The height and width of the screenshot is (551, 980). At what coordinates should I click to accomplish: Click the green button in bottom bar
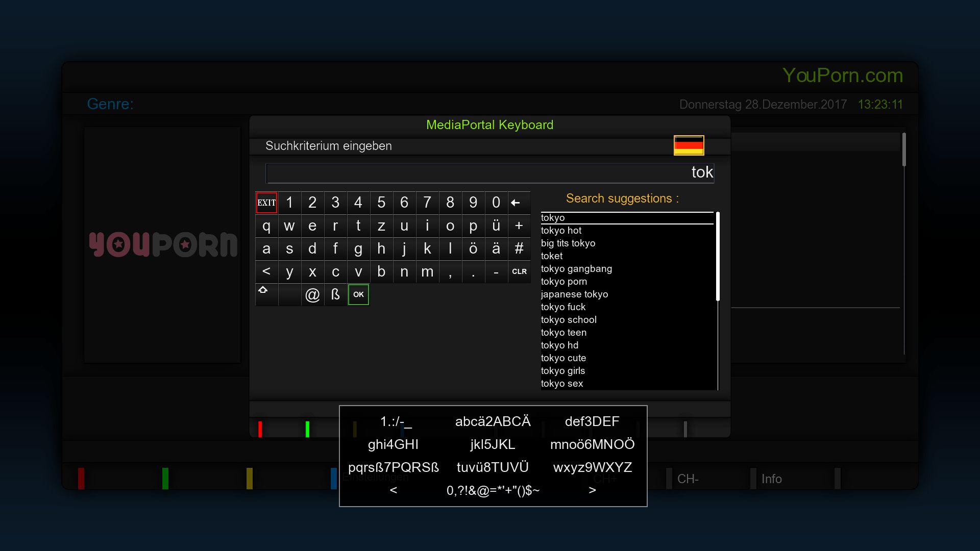click(x=165, y=479)
